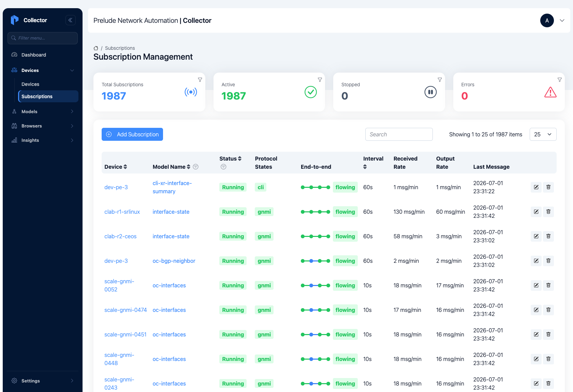Filter by the Stopped card funnel icon
573x392 pixels.
pos(440,80)
